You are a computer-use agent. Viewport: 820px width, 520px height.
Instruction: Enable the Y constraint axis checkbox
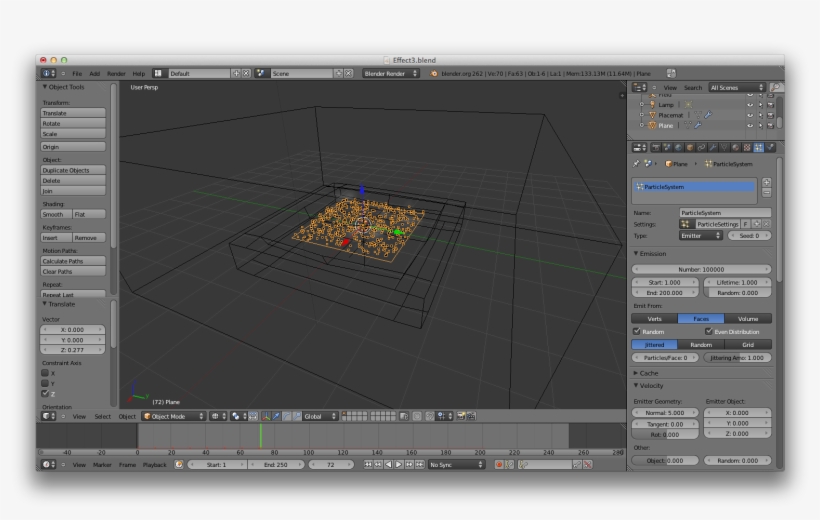coord(45,383)
